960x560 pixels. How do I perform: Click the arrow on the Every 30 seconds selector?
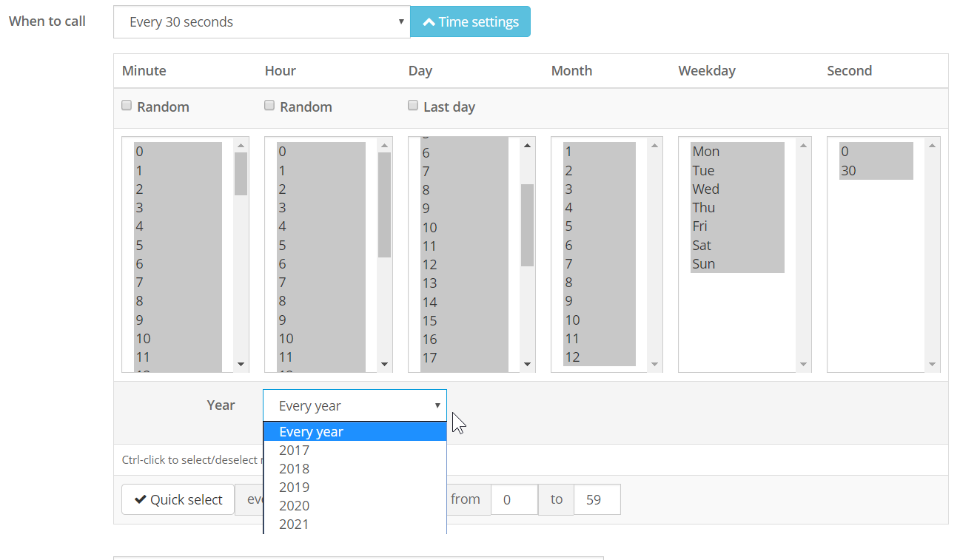point(400,21)
